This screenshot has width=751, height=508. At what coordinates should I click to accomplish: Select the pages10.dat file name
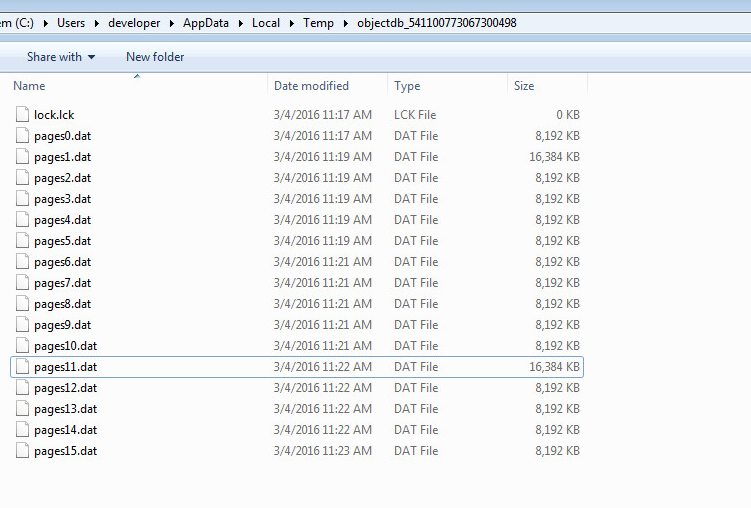(66, 346)
